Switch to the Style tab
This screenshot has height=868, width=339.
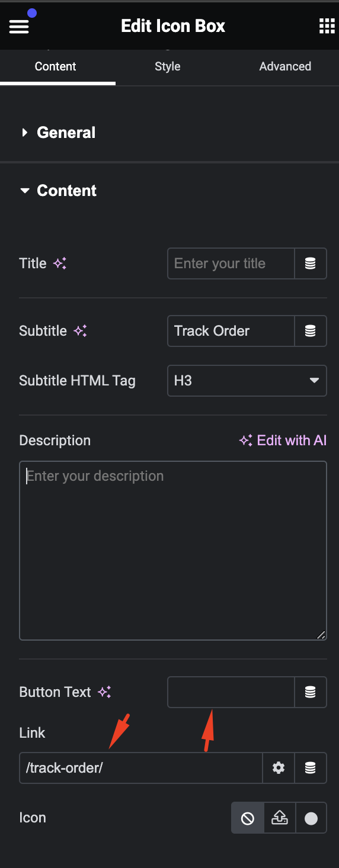point(168,66)
